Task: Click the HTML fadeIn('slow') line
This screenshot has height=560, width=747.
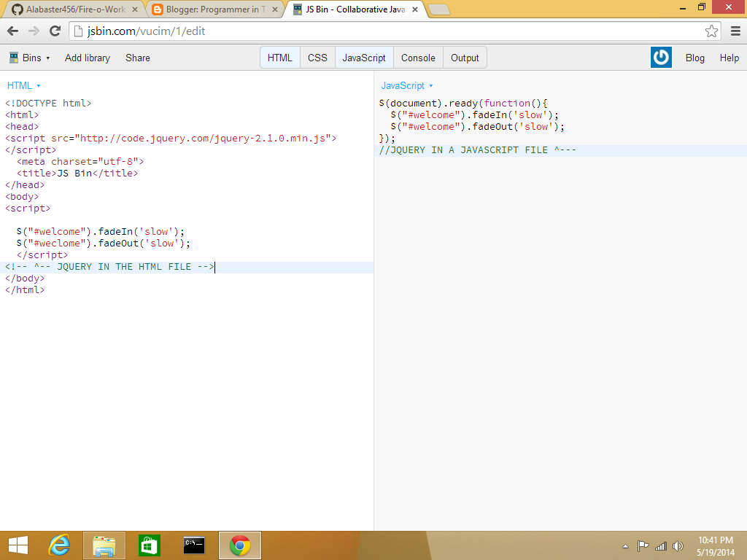Action: pyautogui.click(x=100, y=232)
